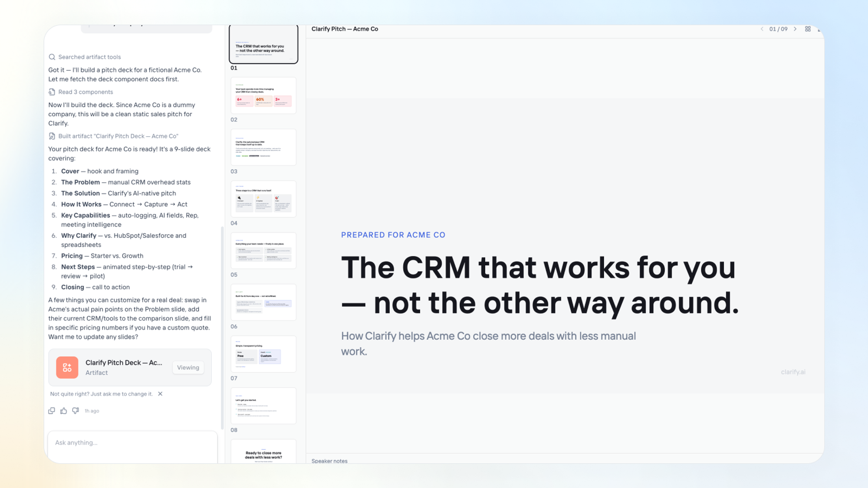The image size is (868, 488).
Task: Click the magnifier icon beside Searched artifact tools
Action: click(x=52, y=57)
